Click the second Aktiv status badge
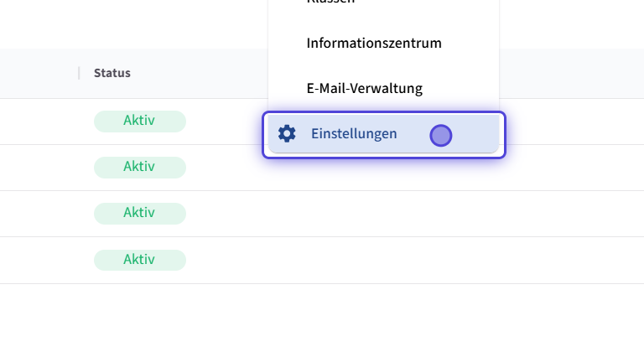Screen dimensions: 644x357 tap(139, 166)
